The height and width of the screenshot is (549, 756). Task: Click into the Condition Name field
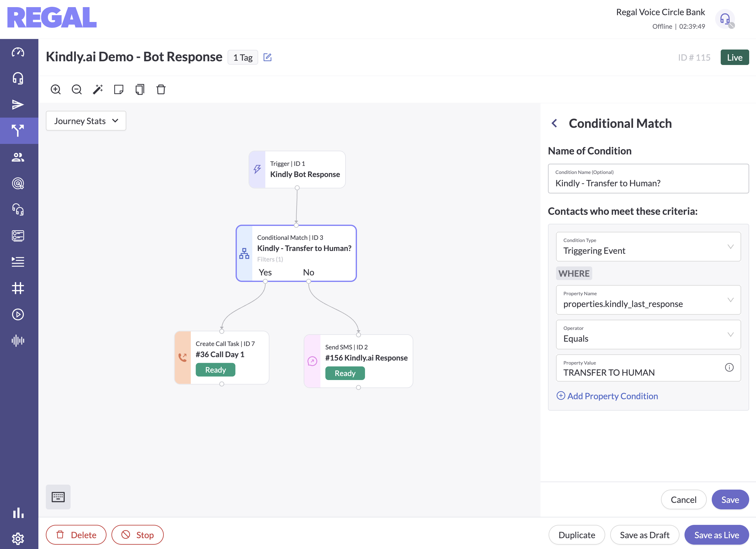click(648, 179)
